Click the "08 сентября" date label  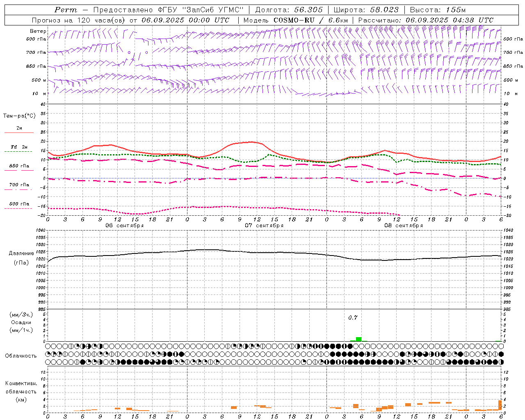pos(404,226)
